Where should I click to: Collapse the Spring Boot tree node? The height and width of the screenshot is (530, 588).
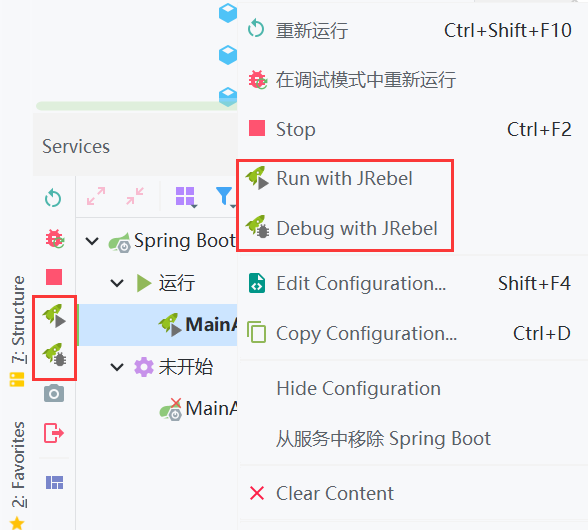coord(92,241)
